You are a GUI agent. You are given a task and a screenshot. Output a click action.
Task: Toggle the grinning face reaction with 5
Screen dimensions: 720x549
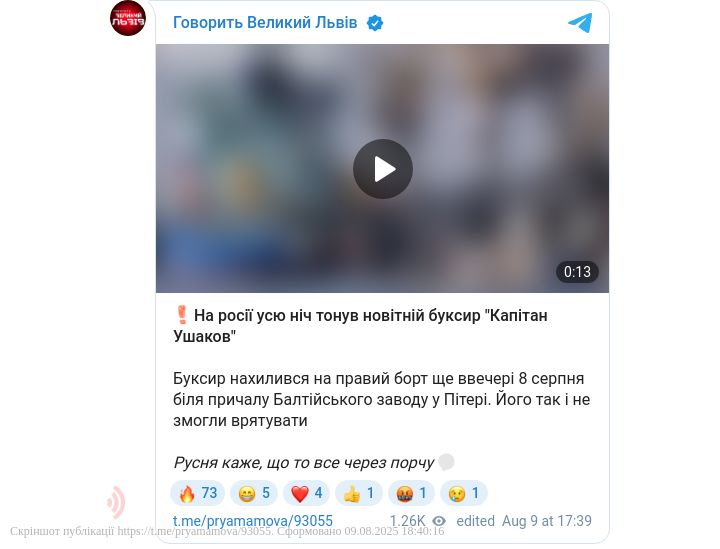click(253, 493)
